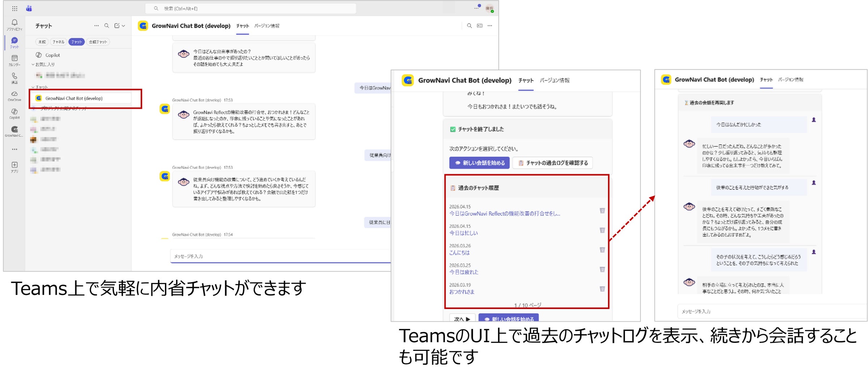Open こんにちは history link
The height and width of the screenshot is (378, 868).
(459, 253)
